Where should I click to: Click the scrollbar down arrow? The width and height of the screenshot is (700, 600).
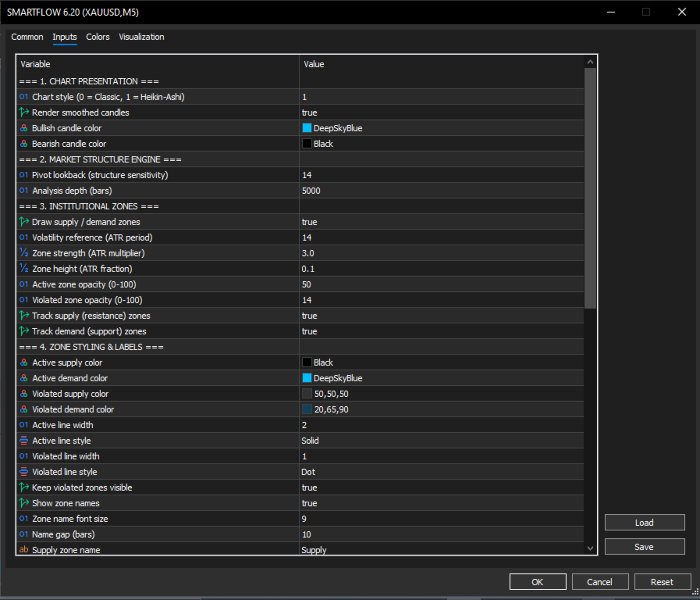590,548
